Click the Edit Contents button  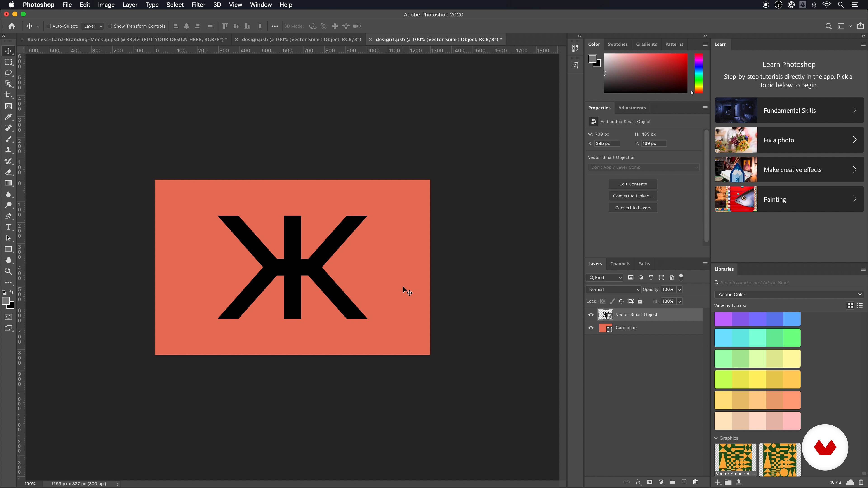pos(633,184)
